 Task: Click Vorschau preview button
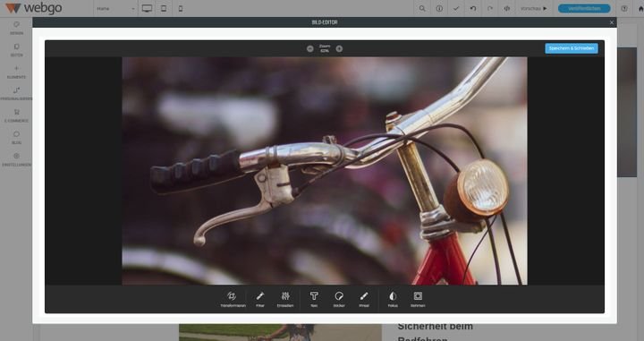point(533,9)
